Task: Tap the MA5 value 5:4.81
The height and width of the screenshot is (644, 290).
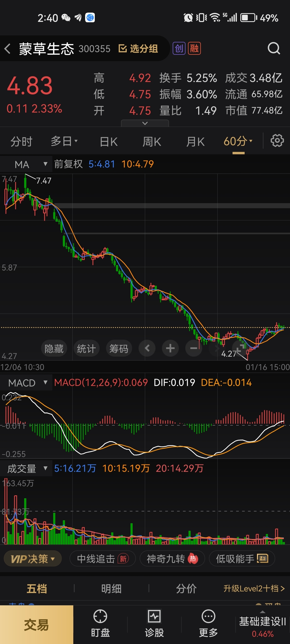Action: [x=102, y=164]
